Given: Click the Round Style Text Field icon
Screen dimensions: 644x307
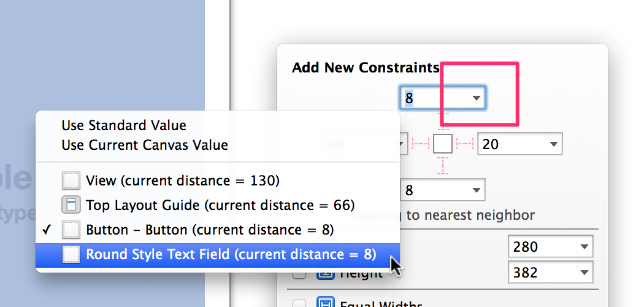Looking at the screenshot, I should click(x=71, y=254).
